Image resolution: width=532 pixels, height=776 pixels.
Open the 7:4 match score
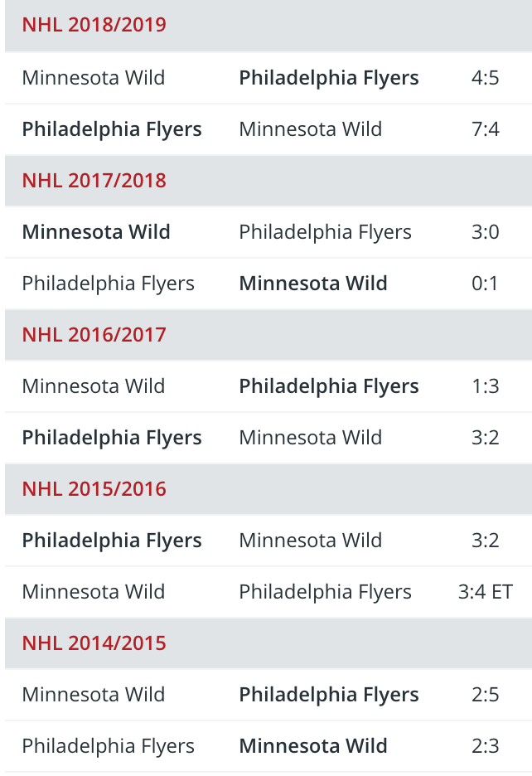(485, 129)
